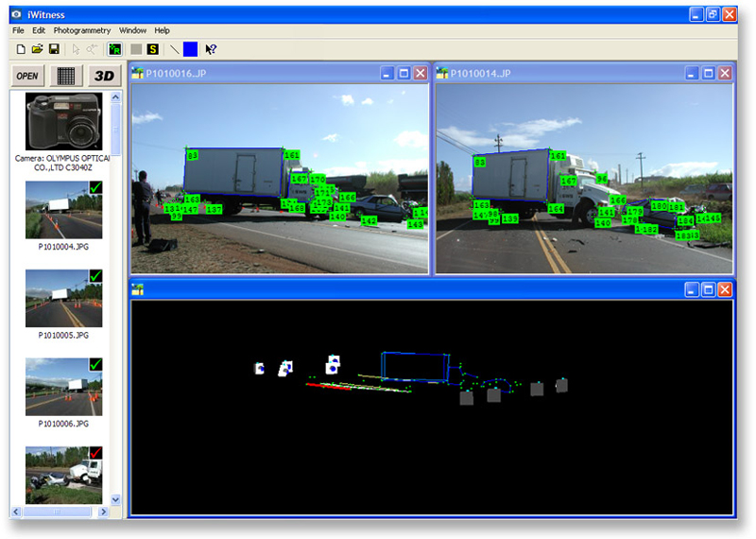Maximize the P1010016.JP image window
756x539 pixels.
click(x=404, y=73)
